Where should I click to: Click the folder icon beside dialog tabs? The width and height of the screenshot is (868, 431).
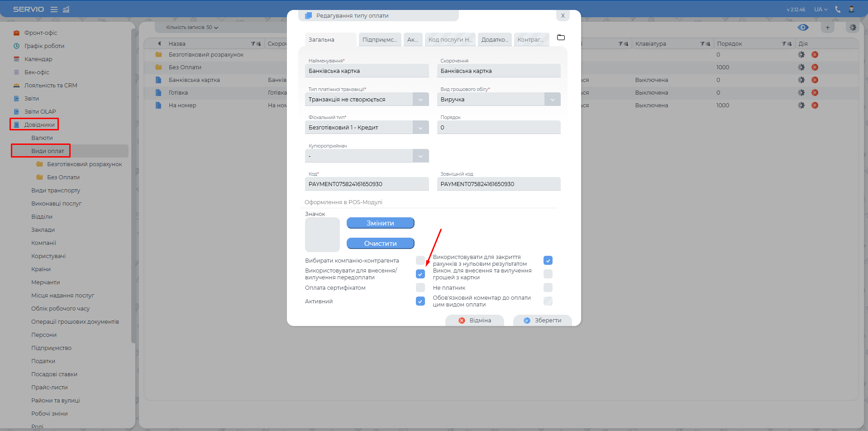[x=561, y=38]
